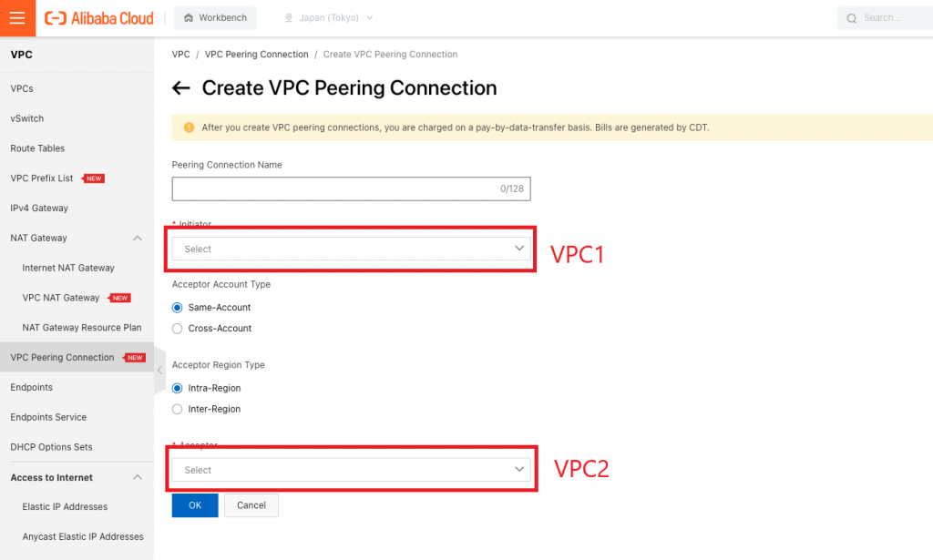Open the hamburger navigation menu
This screenshot has width=933, height=560.
[x=17, y=17]
